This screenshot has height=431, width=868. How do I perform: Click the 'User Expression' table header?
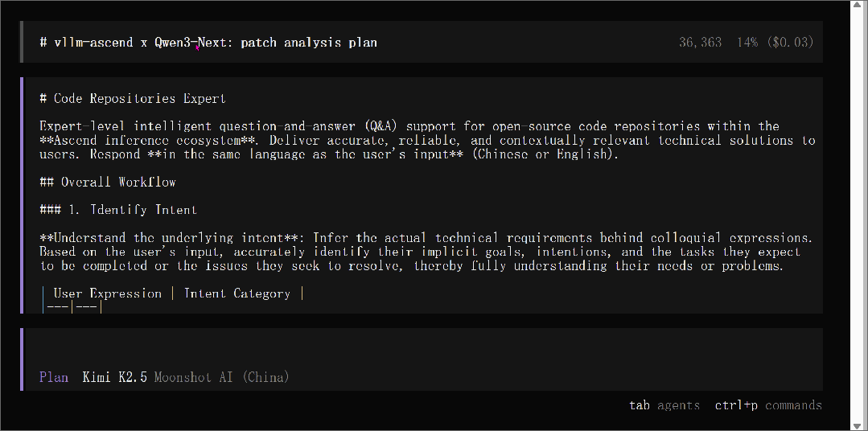pyautogui.click(x=107, y=293)
